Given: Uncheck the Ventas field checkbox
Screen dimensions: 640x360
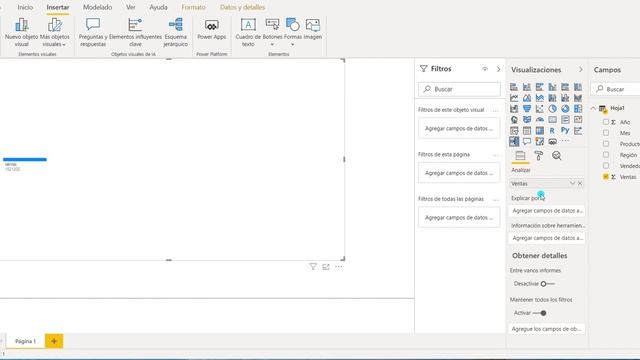Looking at the screenshot, I should pyautogui.click(x=606, y=176).
